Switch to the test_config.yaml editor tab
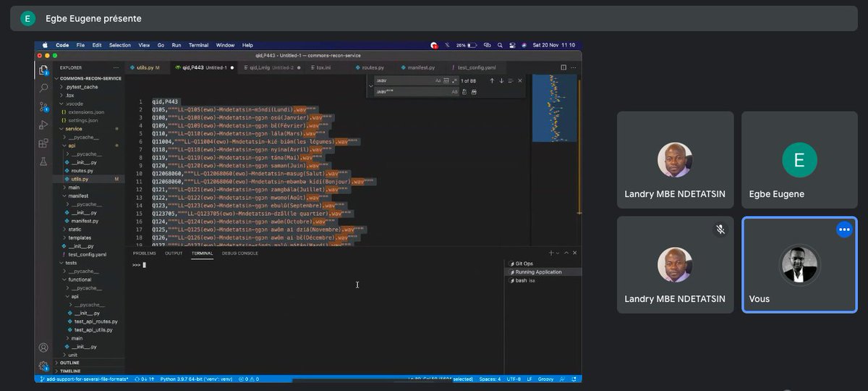Viewport: 868px width, 391px height. pyautogui.click(x=476, y=67)
